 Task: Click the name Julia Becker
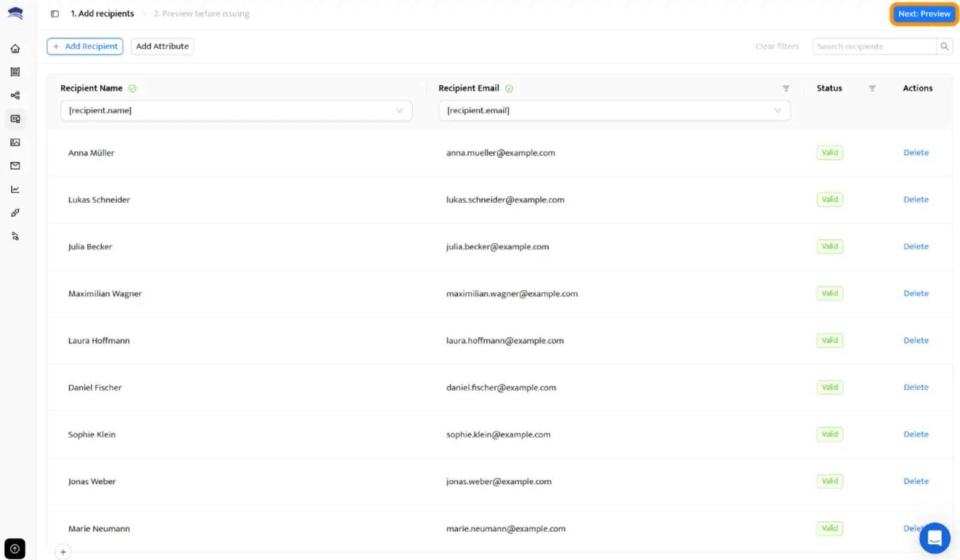tap(90, 247)
